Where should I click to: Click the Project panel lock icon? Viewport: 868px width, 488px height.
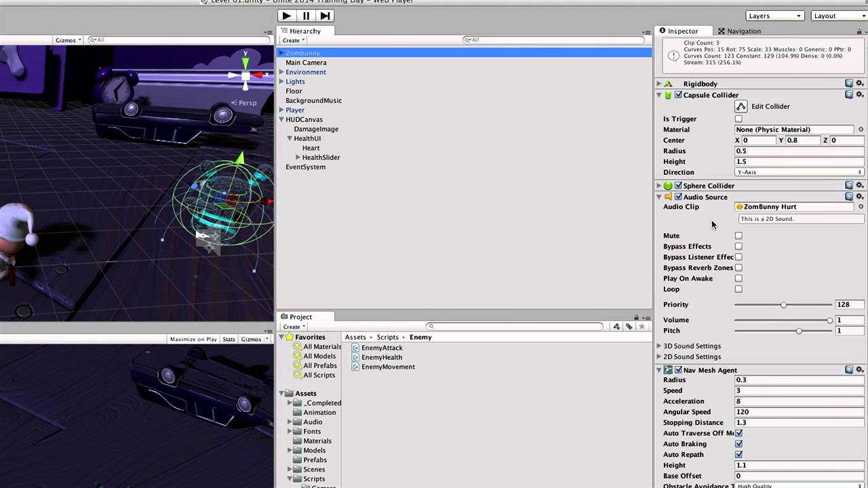pos(636,317)
